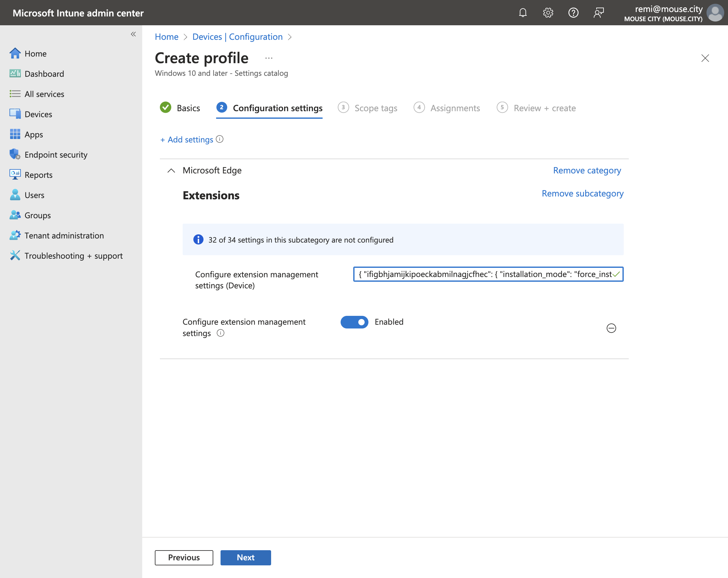The height and width of the screenshot is (578, 728).
Task: Open Troubleshooting + support in sidebar
Action: pyautogui.click(x=66, y=256)
